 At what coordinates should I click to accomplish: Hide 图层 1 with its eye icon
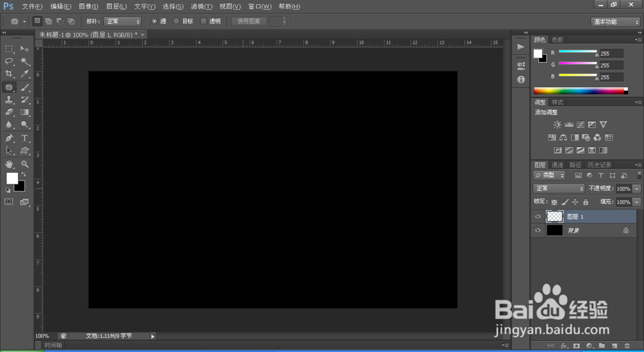click(538, 217)
